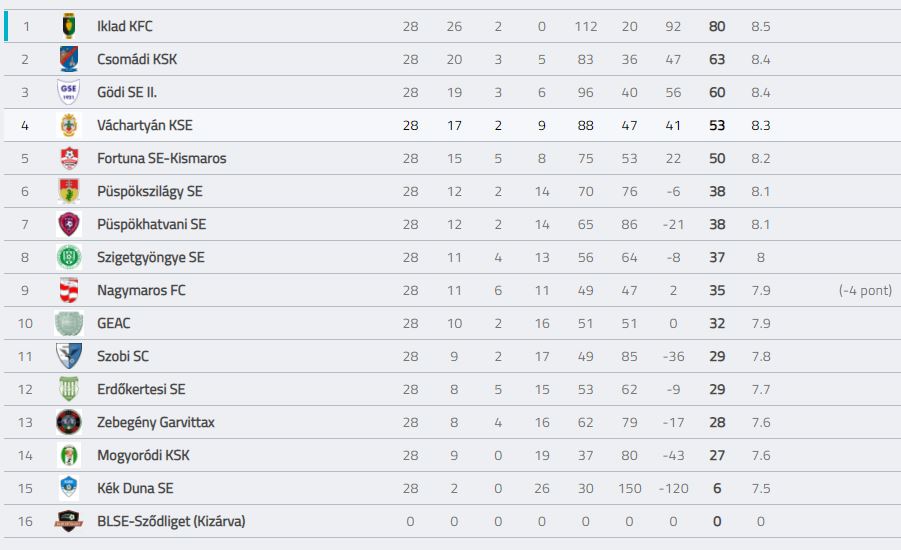Click Iklad KFC's 80 points value
The width and height of the screenshot is (901, 550).
717,26
